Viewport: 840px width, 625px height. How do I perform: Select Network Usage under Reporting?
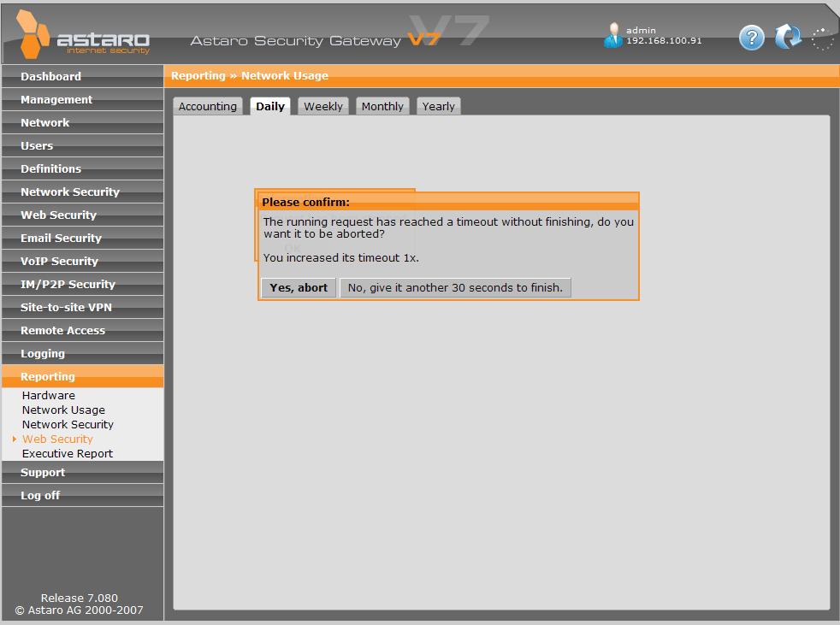tap(63, 410)
